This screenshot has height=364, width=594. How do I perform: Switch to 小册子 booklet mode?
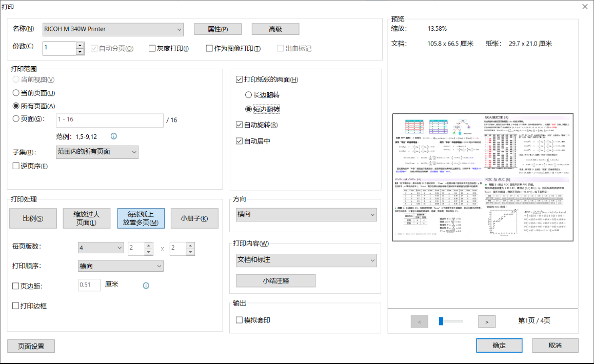[x=194, y=218]
